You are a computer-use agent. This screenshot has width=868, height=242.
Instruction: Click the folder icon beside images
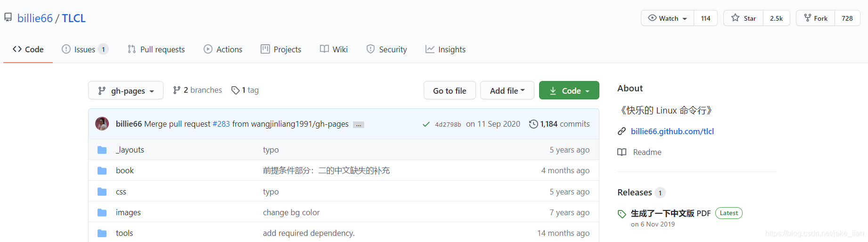(102, 212)
